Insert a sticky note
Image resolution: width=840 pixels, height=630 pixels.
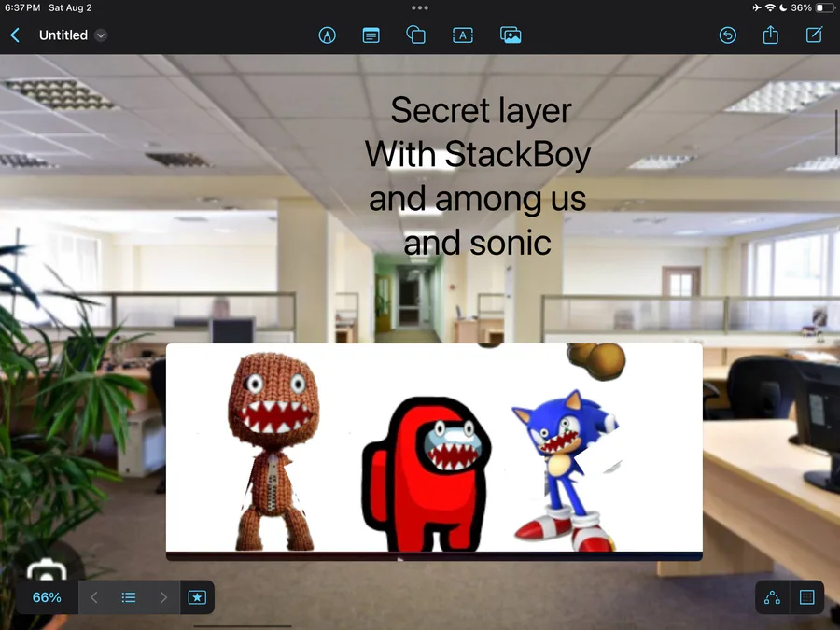click(x=371, y=35)
